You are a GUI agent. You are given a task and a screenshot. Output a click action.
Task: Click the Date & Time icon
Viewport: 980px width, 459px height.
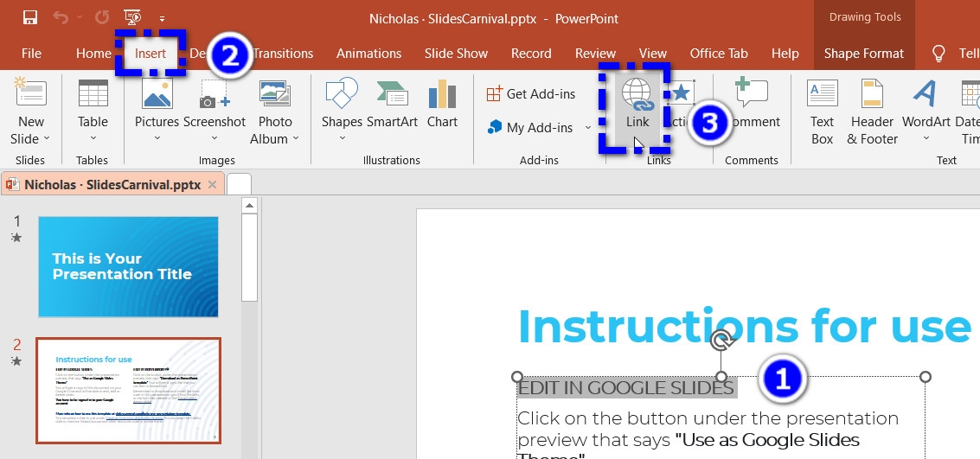(x=970, y=93)
